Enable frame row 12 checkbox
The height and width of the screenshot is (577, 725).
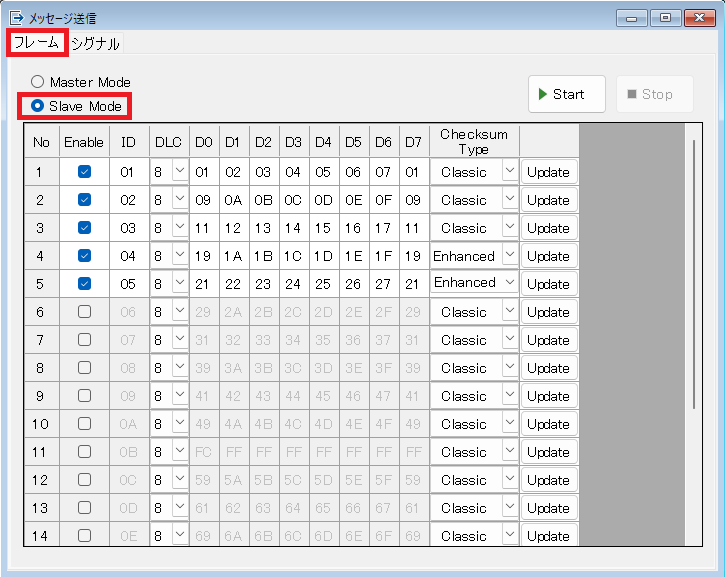point(84,479)
